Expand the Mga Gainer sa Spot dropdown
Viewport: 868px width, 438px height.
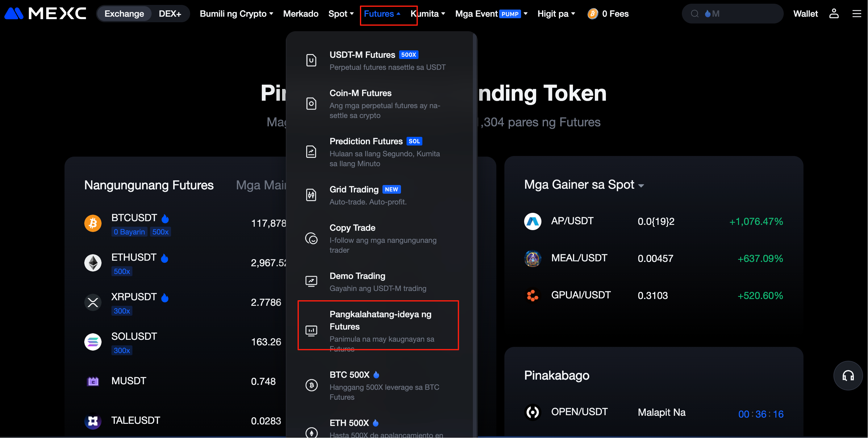584,185
